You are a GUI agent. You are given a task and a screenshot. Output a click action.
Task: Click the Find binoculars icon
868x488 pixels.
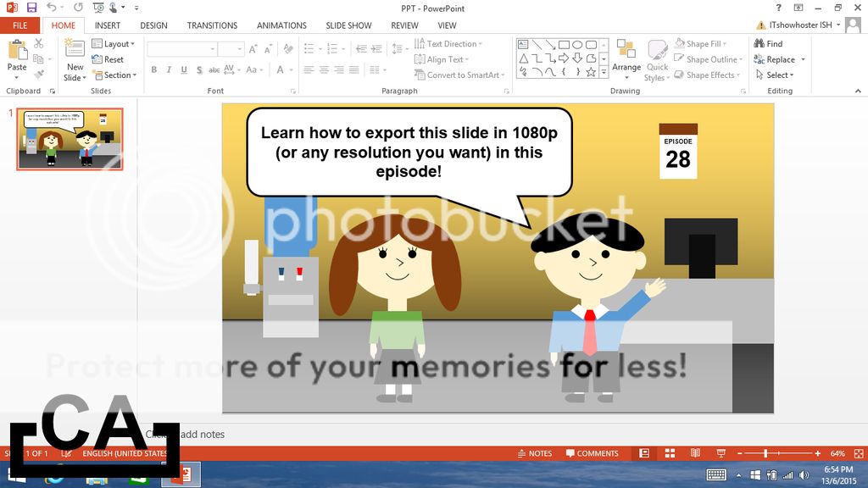point(759,44)
